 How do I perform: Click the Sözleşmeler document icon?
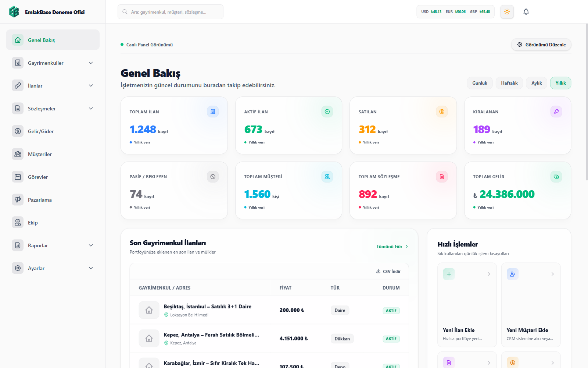(18, 108)
